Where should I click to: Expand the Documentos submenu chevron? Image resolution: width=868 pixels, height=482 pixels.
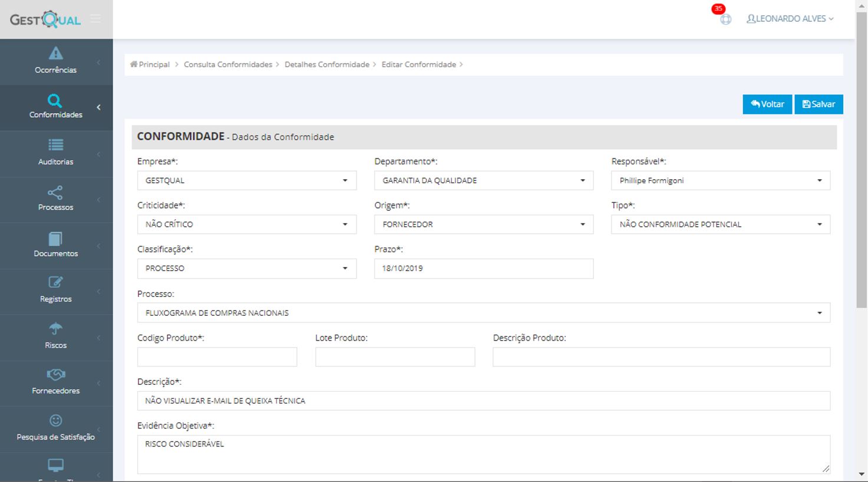tap(98, 246)
